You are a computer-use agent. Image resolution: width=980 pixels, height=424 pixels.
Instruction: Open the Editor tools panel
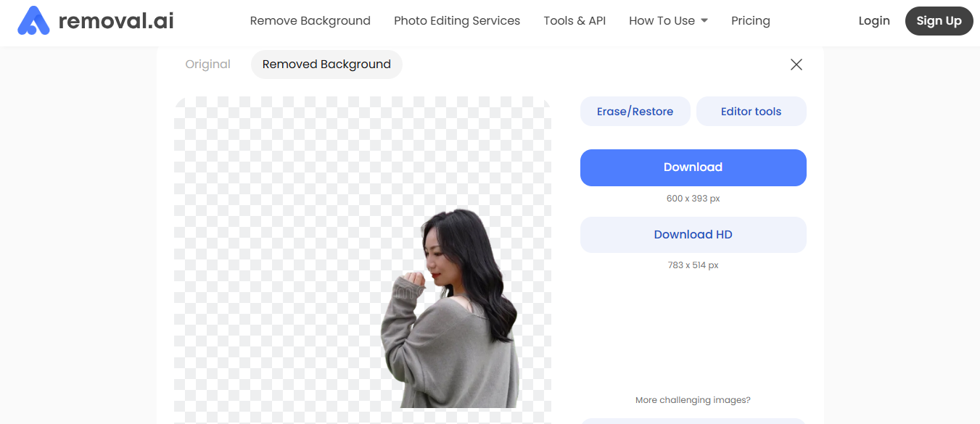pos(751,111)
